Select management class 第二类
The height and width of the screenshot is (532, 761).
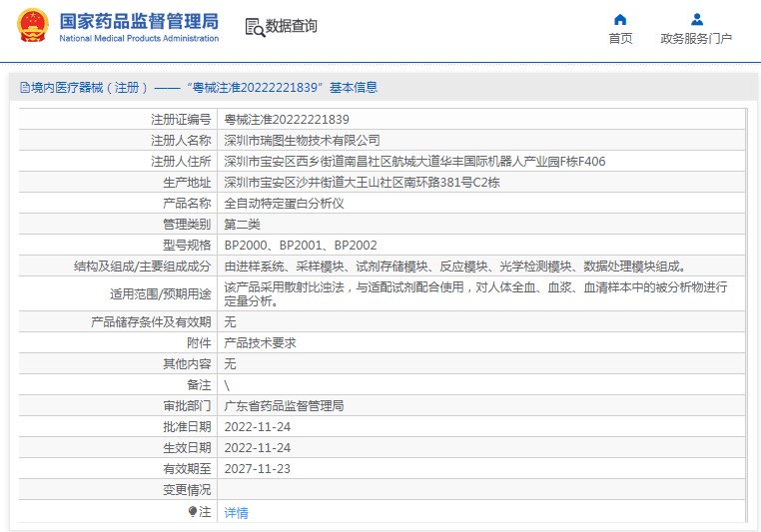click(242, 224)
